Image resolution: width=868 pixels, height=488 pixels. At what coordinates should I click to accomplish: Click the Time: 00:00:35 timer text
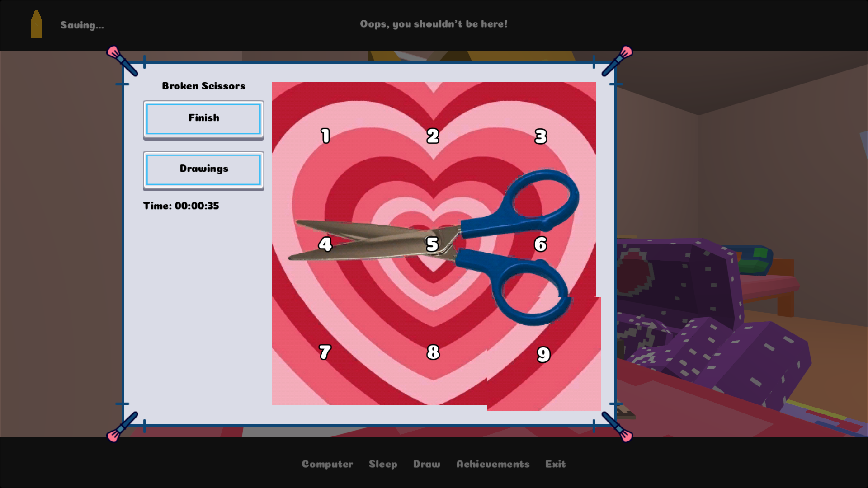click(181, 206)
